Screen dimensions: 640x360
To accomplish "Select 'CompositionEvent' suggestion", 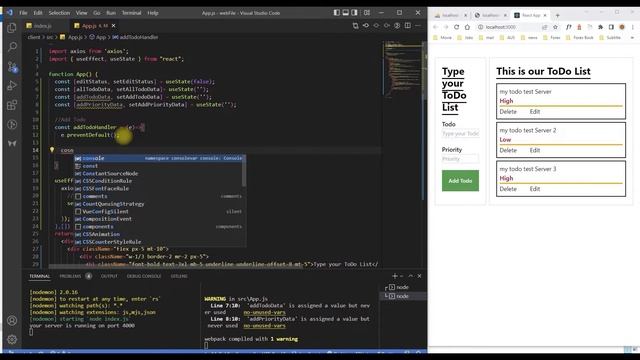I will tap(159, 219).
